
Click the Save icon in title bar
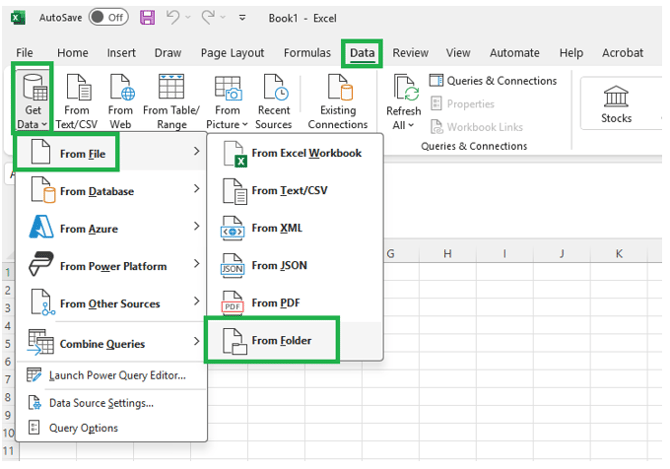coord(147,18)
